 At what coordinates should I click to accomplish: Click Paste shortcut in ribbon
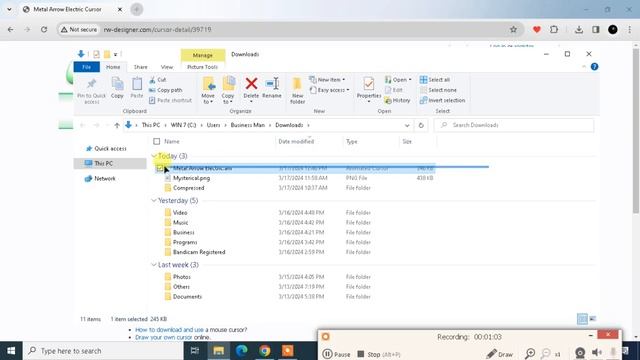(x=170, y=100)
